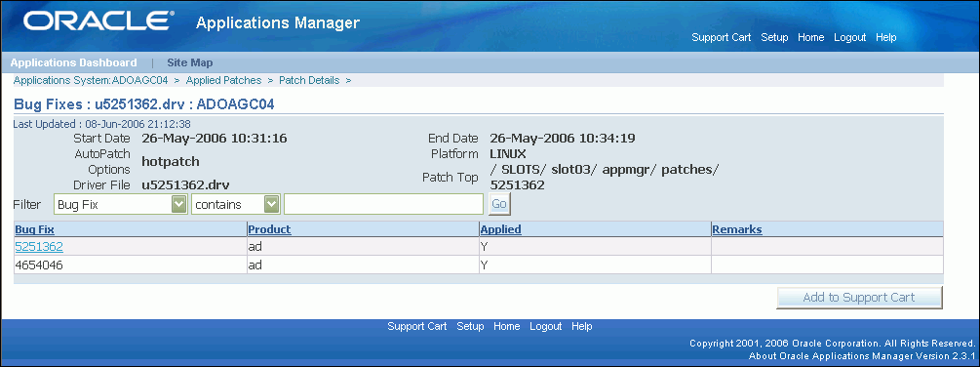Click the Last Updated timestamp text
The height and width of the screenshot is (367, 980).
point(101,124)
